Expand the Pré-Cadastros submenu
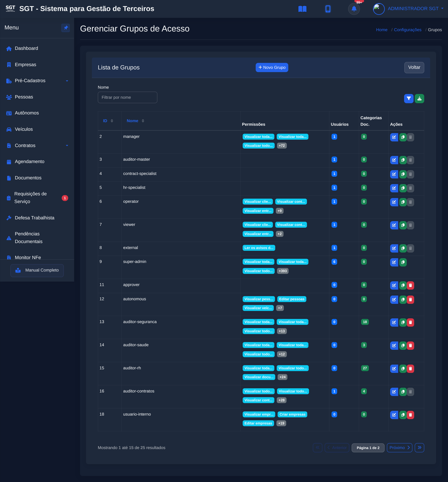The height and width of the screenshot is (482, 448). tap(37, 81)
